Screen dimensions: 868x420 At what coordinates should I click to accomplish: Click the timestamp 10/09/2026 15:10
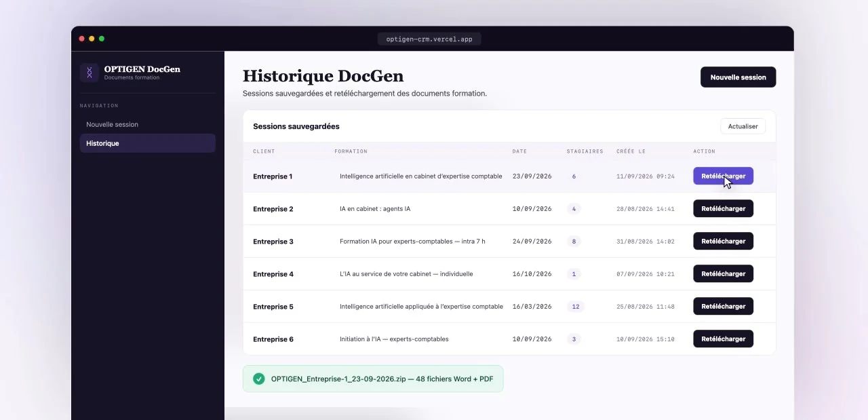coord(646,339)
